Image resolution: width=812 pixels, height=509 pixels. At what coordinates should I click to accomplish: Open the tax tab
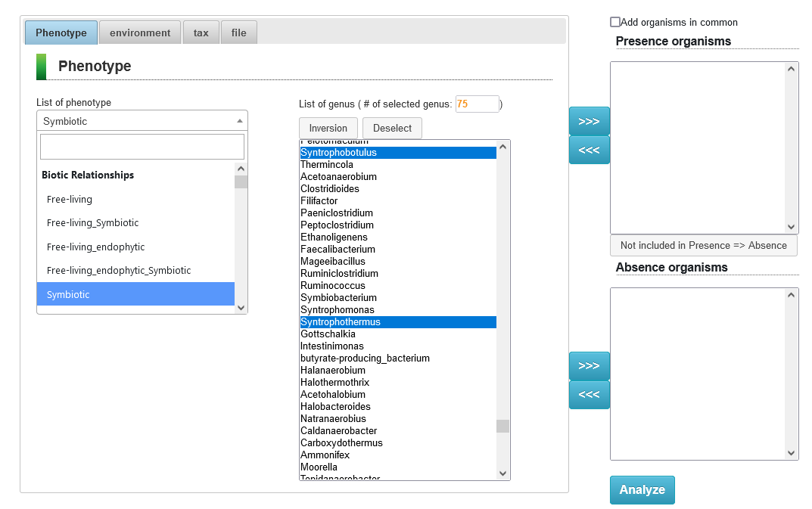point(201,33)
